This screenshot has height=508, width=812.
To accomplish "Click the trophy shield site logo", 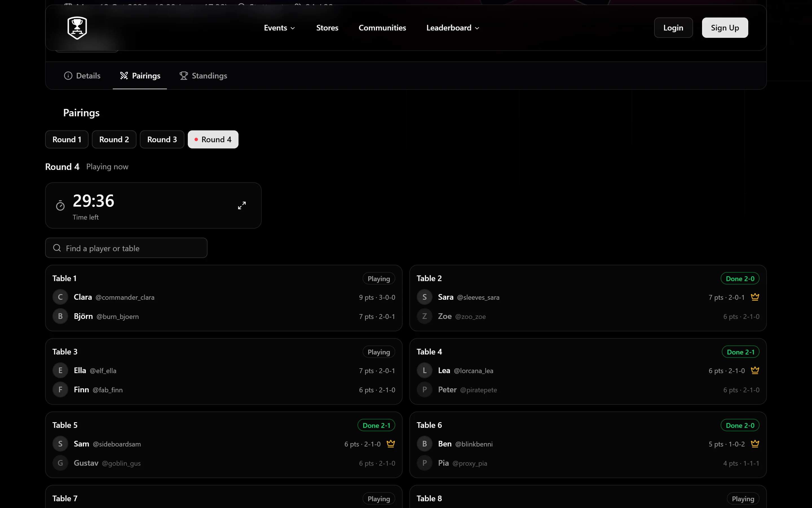I will pos(77,28).
